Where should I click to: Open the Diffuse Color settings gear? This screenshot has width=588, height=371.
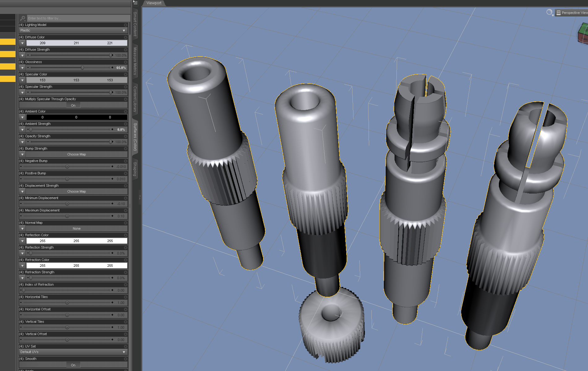pyautogui.click(x=125, y=37)
